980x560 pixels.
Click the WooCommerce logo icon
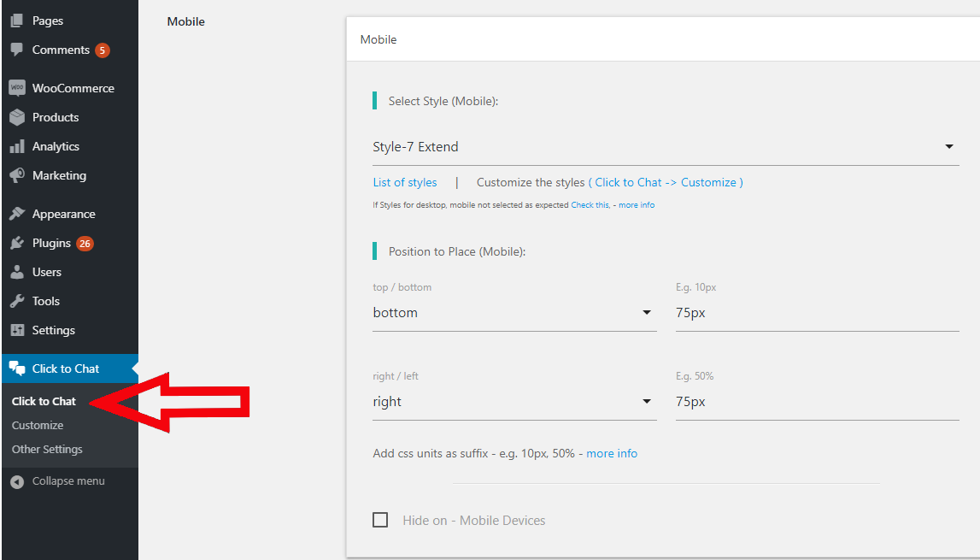point(17,88)
